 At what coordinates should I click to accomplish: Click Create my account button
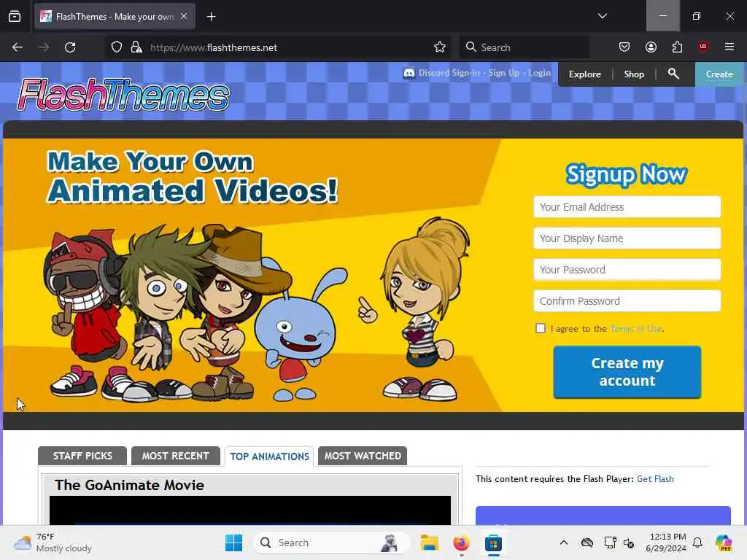pyautogui.click(x=627, y=372)
